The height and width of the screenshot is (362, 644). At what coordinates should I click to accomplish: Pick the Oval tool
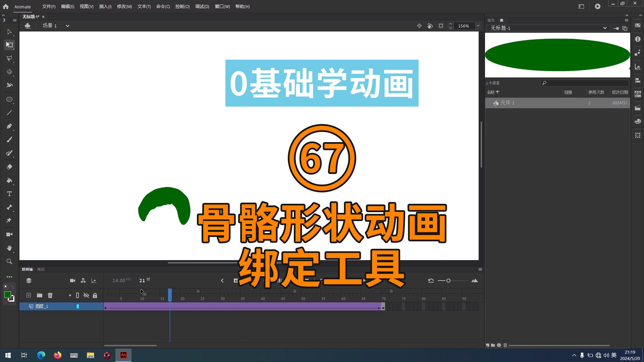[9, 100]
